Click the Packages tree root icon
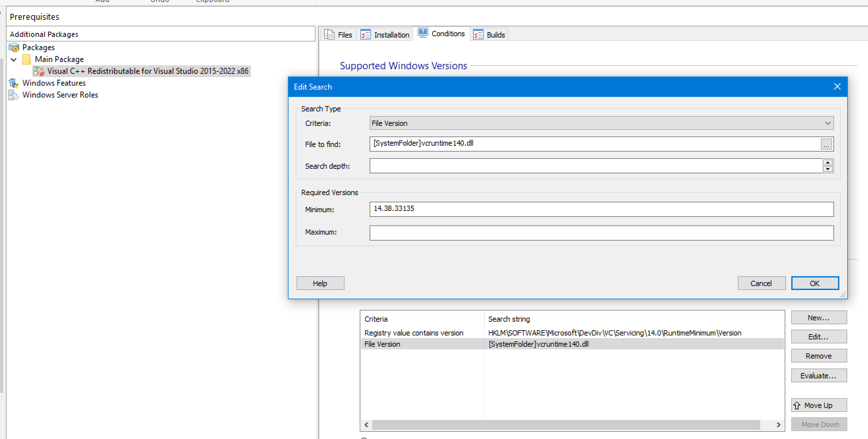This screenshot has height=439, width=868. 14,47
